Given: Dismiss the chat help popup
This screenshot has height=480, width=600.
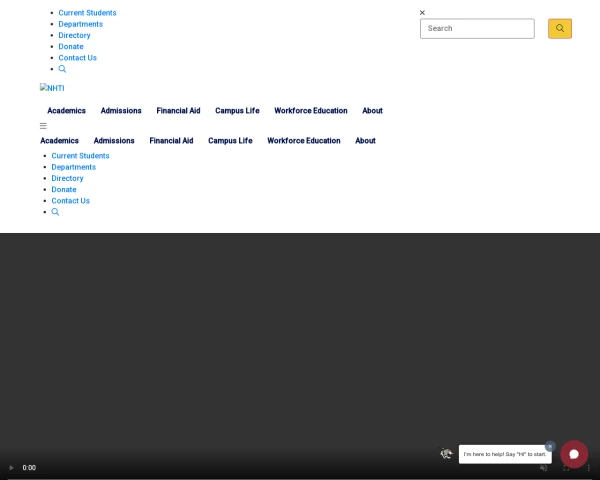Looking at the screenshot, I should pos(550,446).
